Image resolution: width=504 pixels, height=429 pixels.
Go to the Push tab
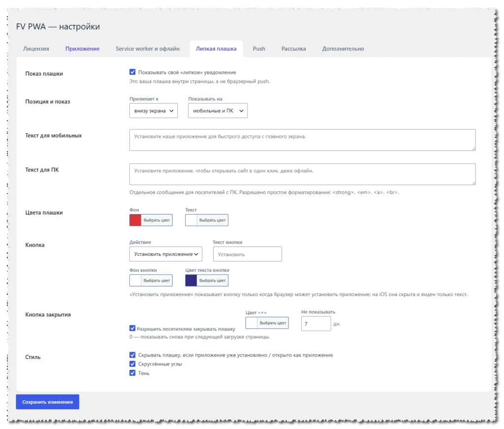point(259,49)
